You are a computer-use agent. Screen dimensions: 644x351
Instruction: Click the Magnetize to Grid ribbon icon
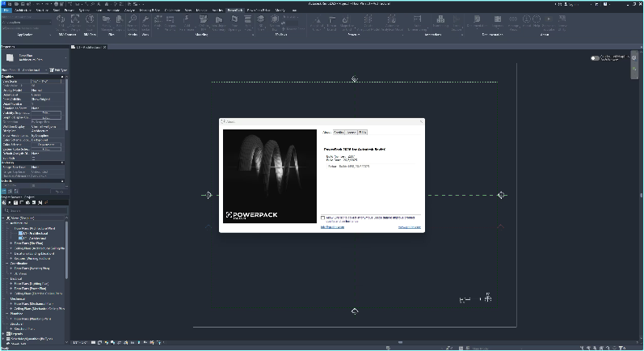(346, 20)
